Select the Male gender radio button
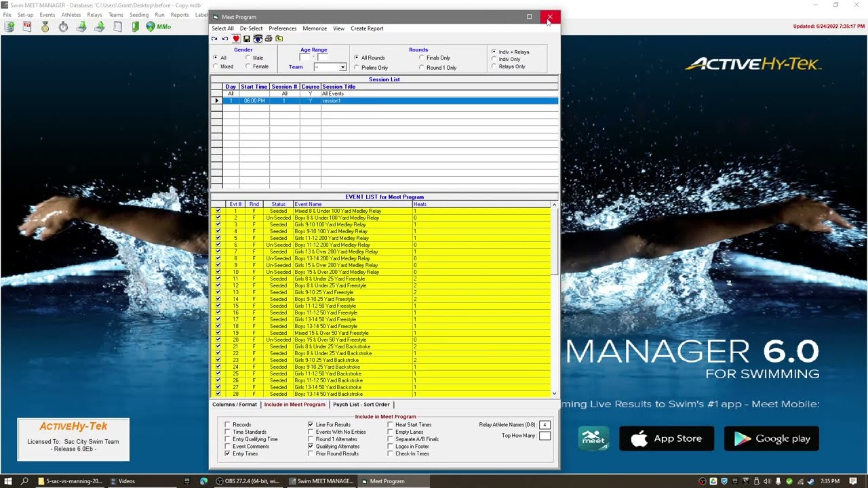 point(248,58)
